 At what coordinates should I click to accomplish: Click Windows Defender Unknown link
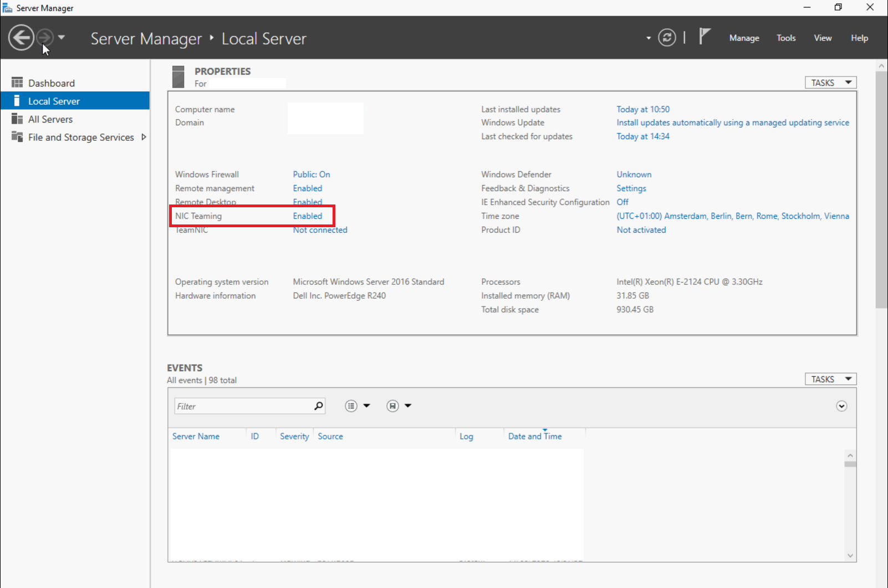pos(634,175)
